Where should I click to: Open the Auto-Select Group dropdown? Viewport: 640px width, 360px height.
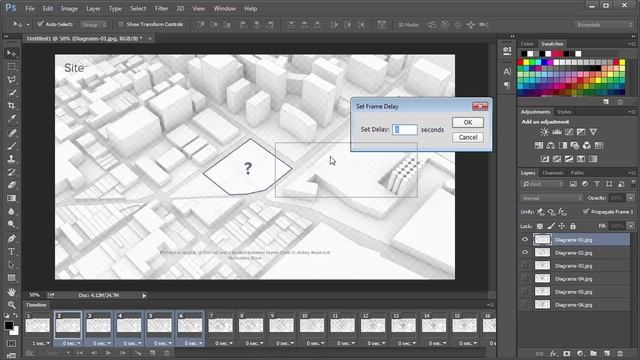94,24
